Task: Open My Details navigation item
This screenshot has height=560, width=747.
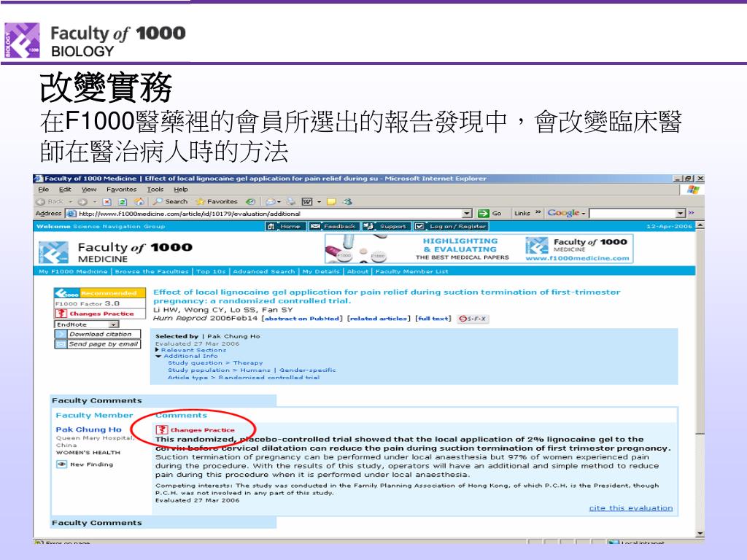Action: click(x=321, y=271)
